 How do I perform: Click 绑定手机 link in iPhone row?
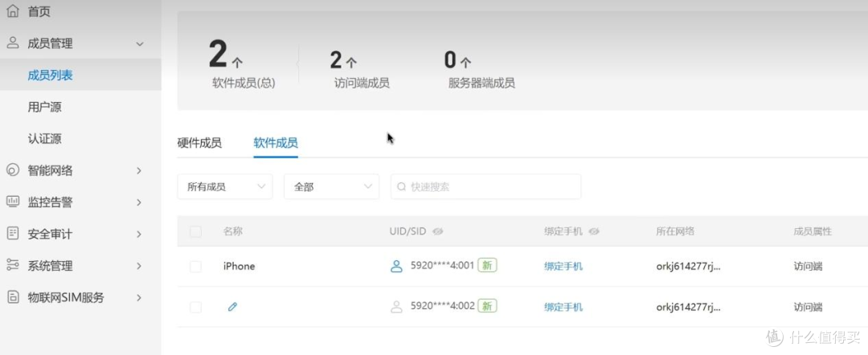[563, 267]
